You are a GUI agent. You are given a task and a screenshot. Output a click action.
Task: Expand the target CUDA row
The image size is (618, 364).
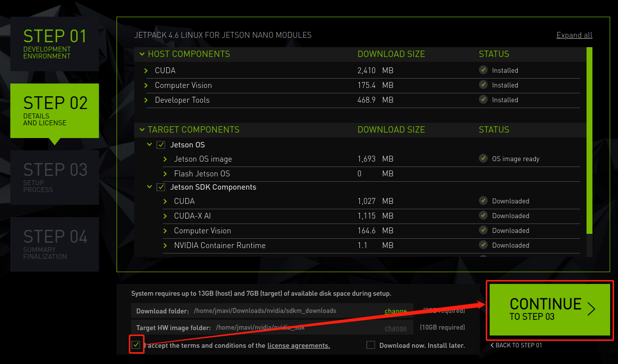click(x=166, y=201)
